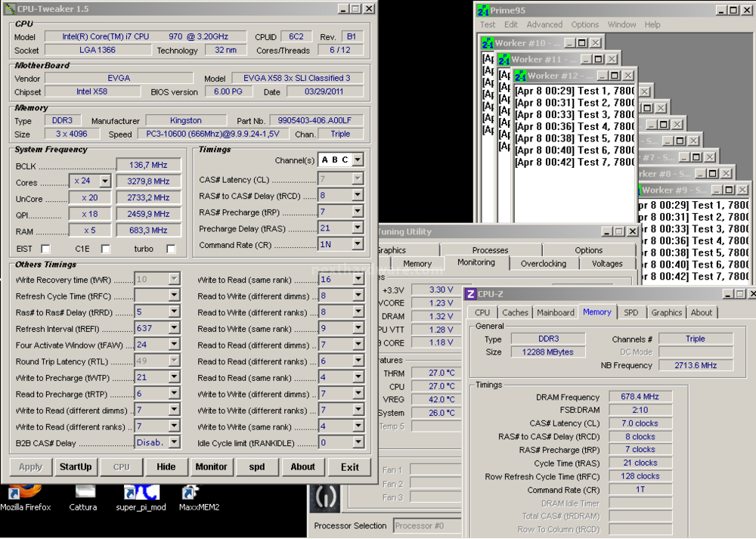The image size is (756, 539).
Task: Open the Help menu in Prime95
Action: click(652, 25)
